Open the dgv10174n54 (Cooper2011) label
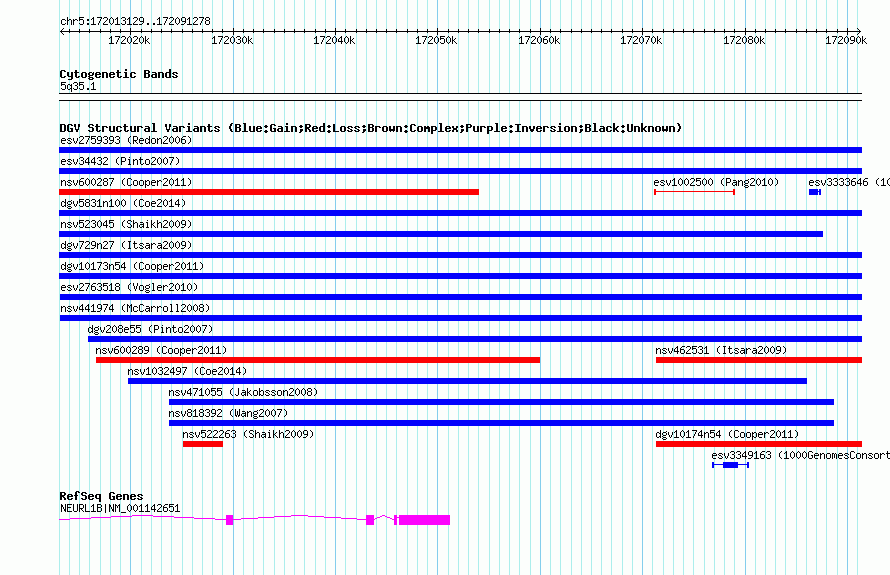This screenshot has height=575, width=890. [x=727, y=434]
